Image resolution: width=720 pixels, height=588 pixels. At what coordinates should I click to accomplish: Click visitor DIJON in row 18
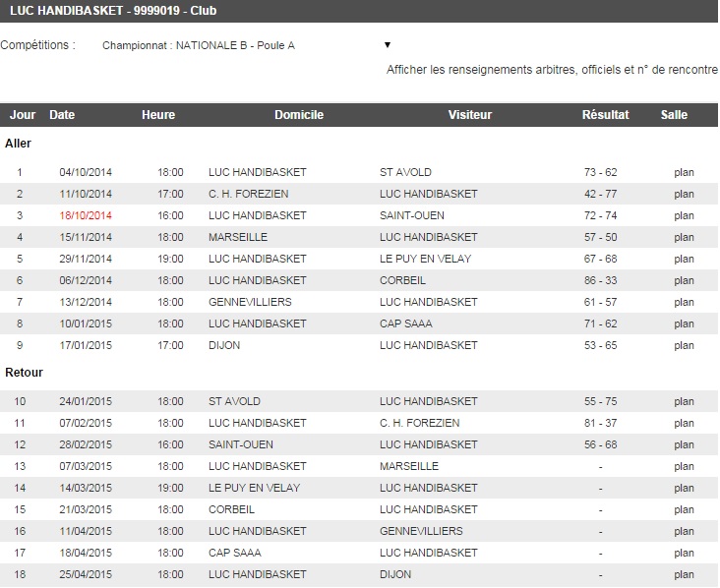[395, 574]
